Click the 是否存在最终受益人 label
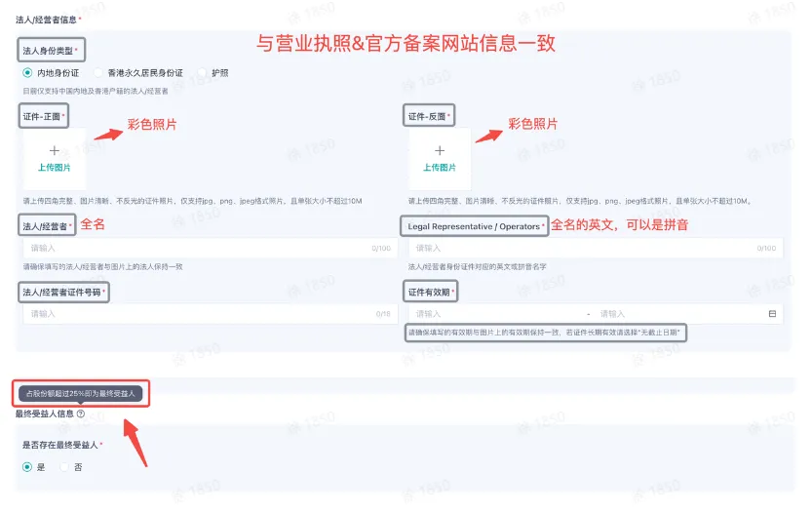Image resolution: width=812 pixels, height=512 pixels. pos(60,445)
